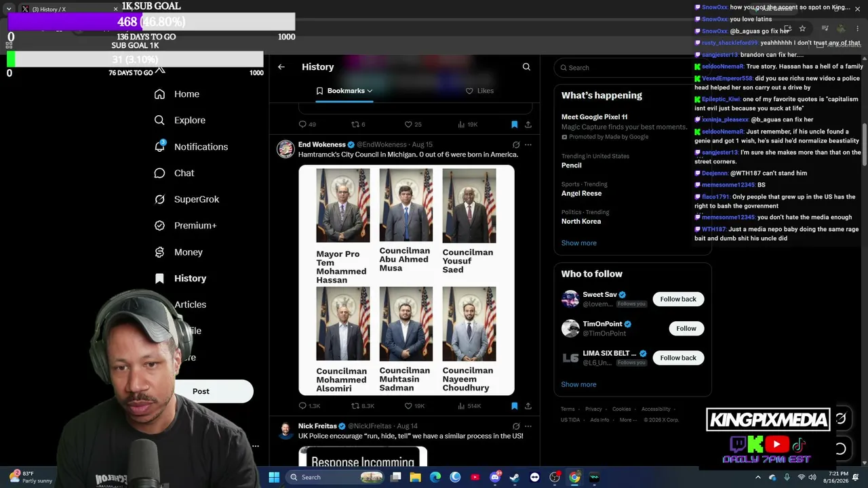Click the search icon in History header

pyautogui.click(x=526, y=67)
